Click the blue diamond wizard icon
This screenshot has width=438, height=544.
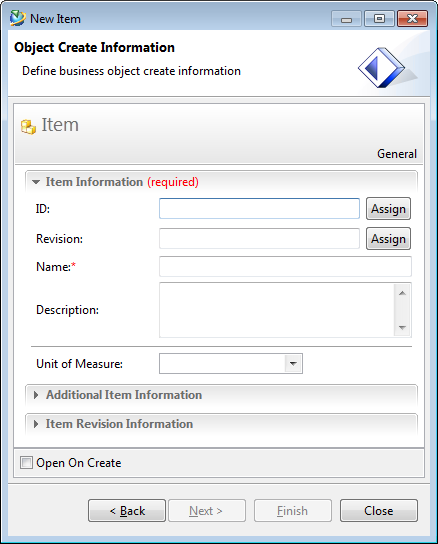(x=381, y=68)
